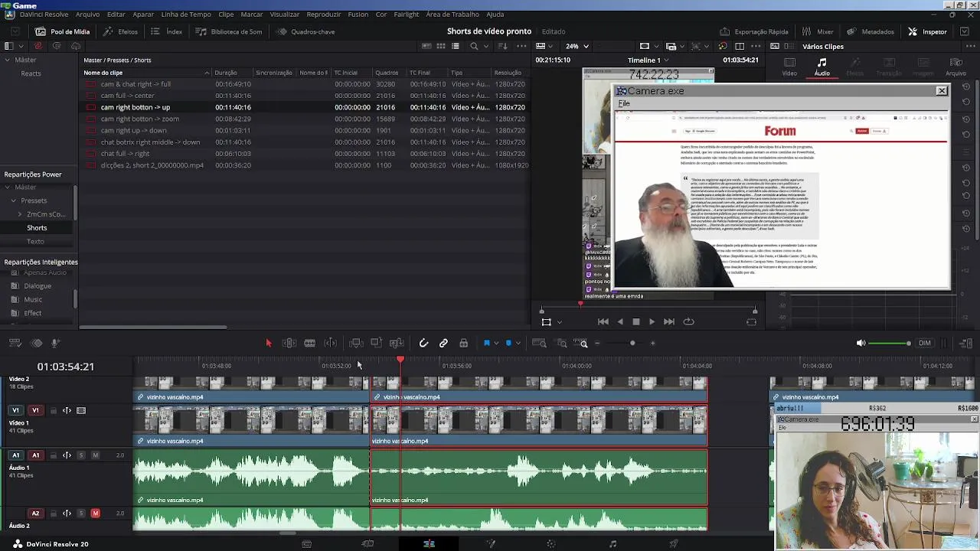Click the Stop playback button
Screen dimensions: 980x551
coord(635,322)
